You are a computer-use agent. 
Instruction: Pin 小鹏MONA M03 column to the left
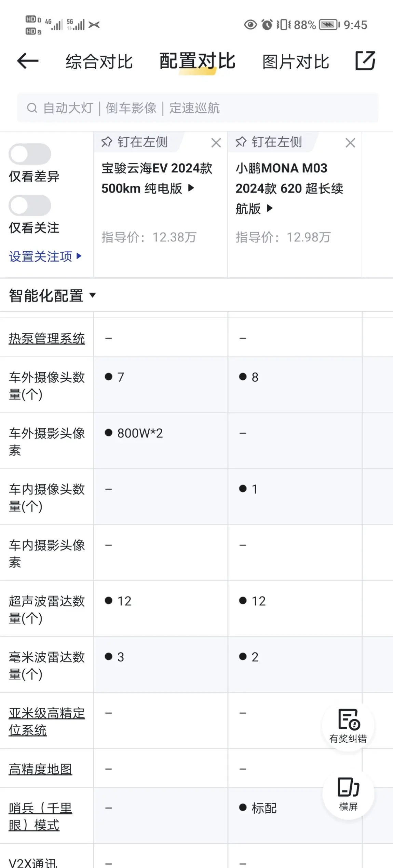coord(269,142)
